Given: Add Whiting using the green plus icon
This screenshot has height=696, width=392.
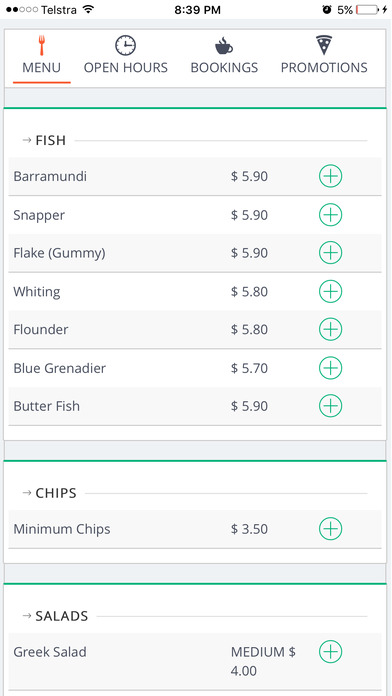Looking at the screenshot, I should click(330, 292).
